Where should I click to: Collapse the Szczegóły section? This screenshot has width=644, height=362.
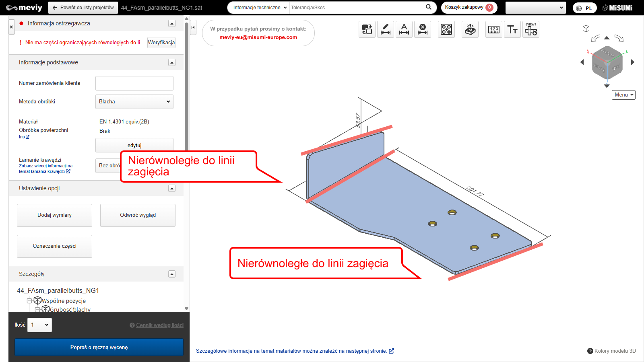172,274
